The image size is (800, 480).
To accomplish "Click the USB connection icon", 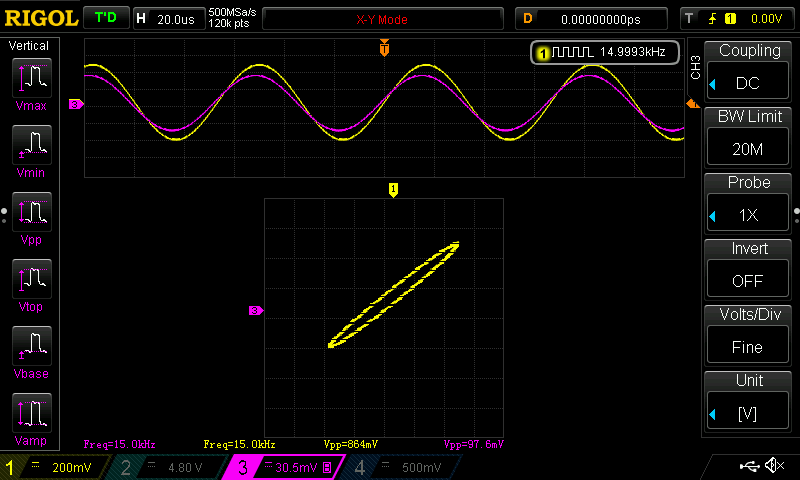I will pyautogui.click(x=749, y=465).
